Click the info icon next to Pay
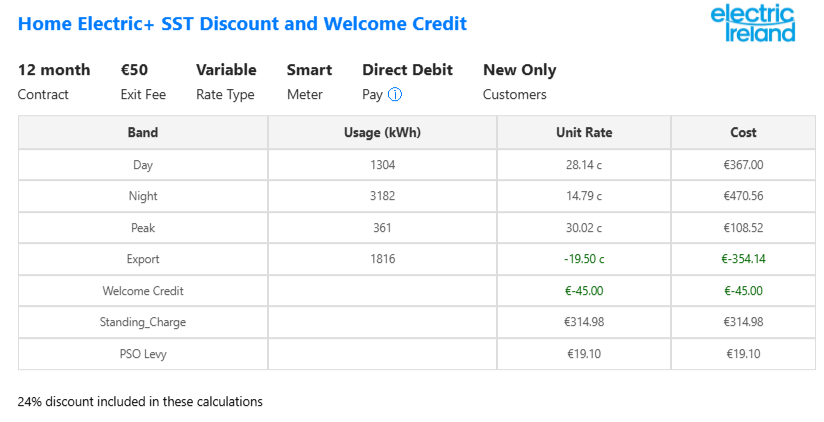 tap(395, 95)
